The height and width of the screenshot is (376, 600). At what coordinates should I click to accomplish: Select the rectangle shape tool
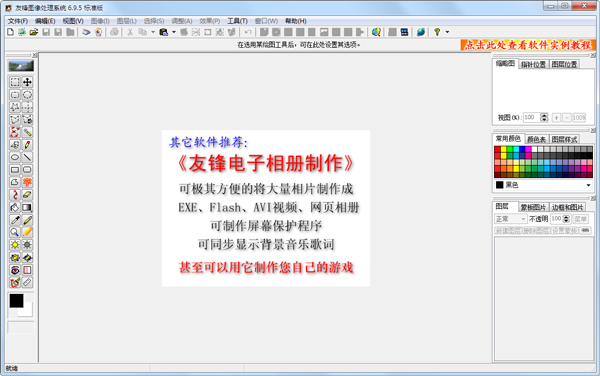[x=15, y=170]
